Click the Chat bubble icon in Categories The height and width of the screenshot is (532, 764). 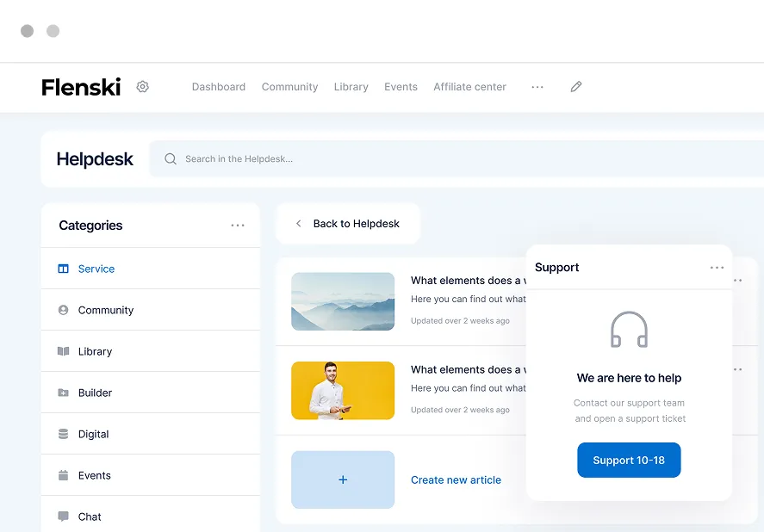point(63,517)
